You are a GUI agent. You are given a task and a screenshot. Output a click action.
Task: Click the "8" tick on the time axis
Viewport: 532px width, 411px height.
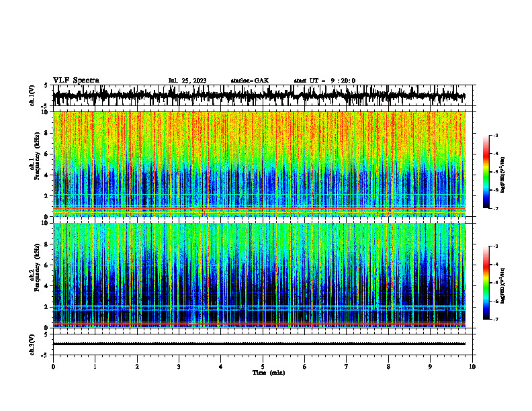(388, 367)
